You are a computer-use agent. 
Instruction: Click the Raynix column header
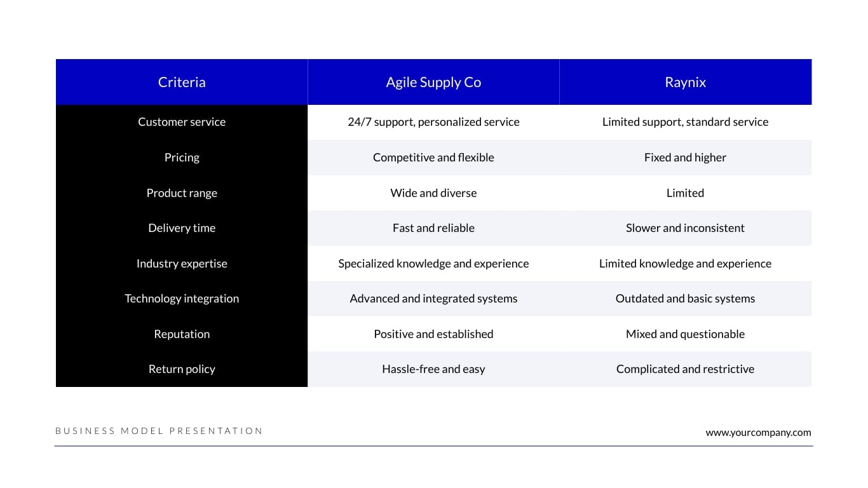pos(685,82)
